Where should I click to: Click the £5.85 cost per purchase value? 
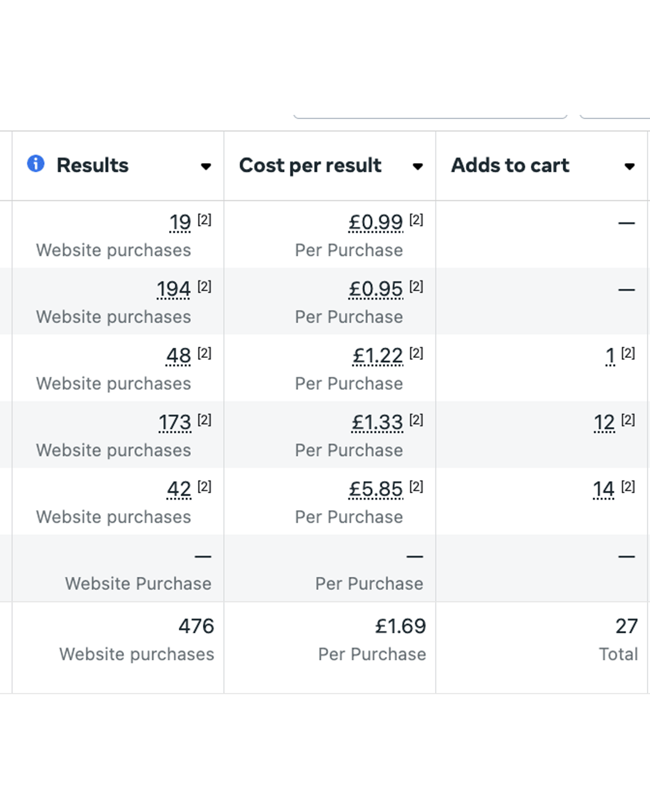[376, 490]
